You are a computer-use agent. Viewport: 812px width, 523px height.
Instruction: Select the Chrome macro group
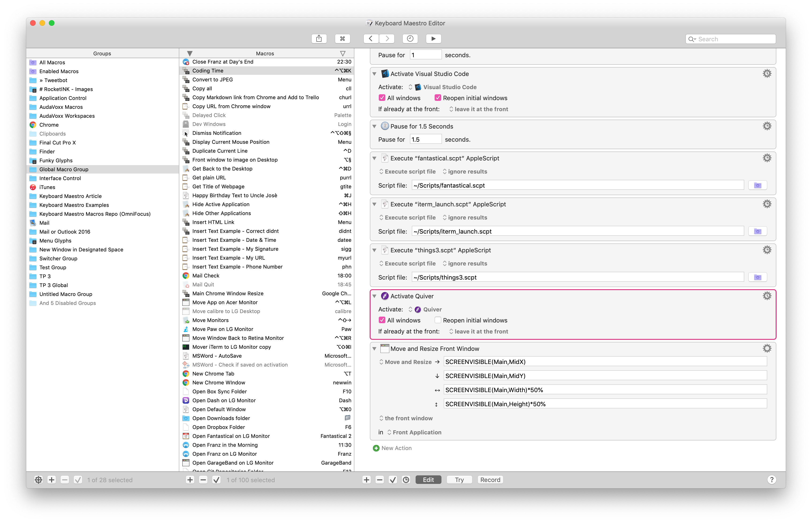coord(103,125)
